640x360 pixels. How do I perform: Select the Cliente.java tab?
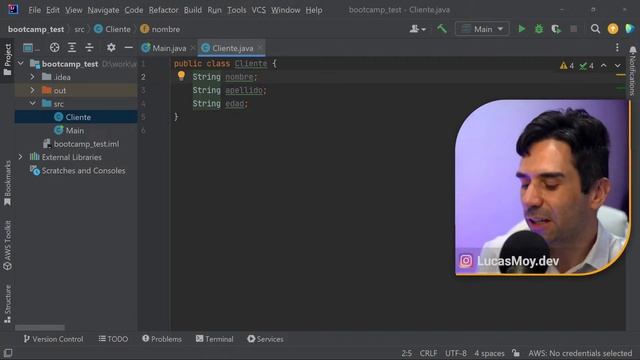[x=231, y=48]
